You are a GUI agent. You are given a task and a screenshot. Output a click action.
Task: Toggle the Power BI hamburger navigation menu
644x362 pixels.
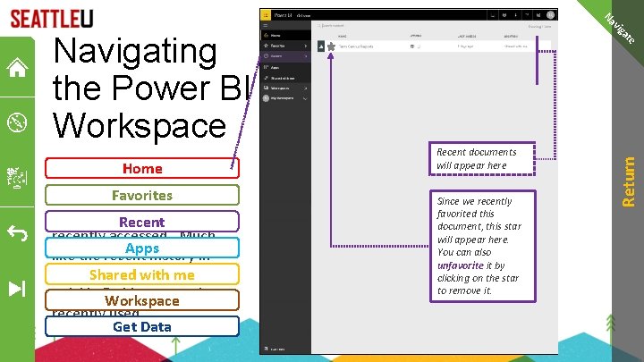[x=266, y=25]
